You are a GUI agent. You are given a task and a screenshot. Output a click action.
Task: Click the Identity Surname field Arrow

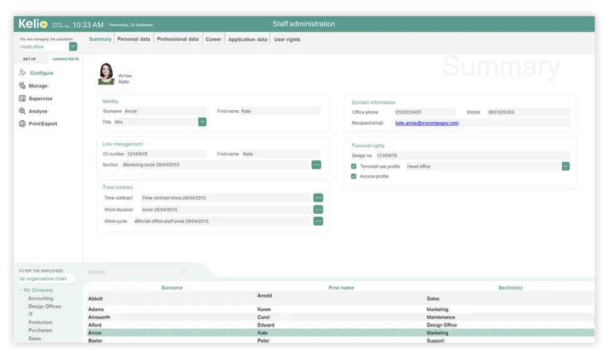[x=165, y=111]
